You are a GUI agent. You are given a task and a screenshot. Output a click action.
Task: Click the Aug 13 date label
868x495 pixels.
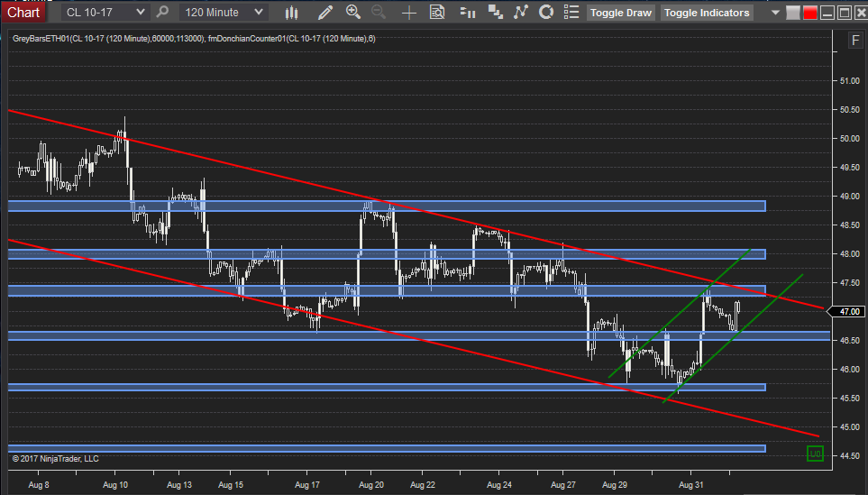pos(178,484)
